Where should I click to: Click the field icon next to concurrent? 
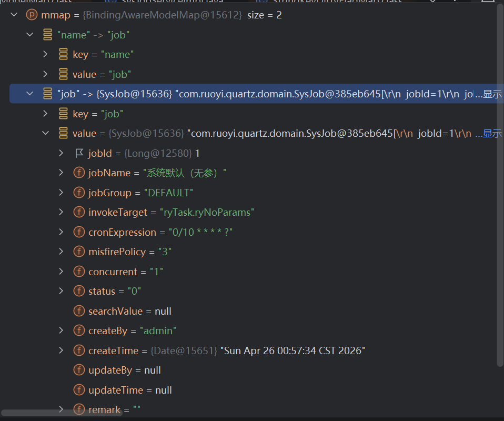(79, 272)
